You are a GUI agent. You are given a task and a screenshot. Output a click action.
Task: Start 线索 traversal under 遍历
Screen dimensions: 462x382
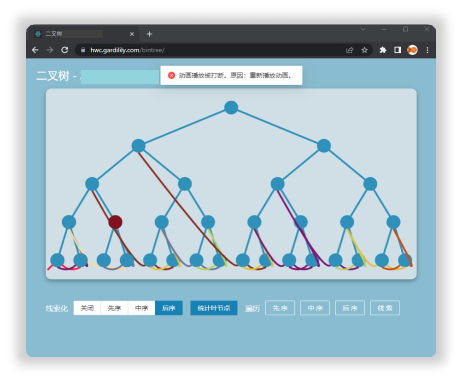click(x=385, y=308)
